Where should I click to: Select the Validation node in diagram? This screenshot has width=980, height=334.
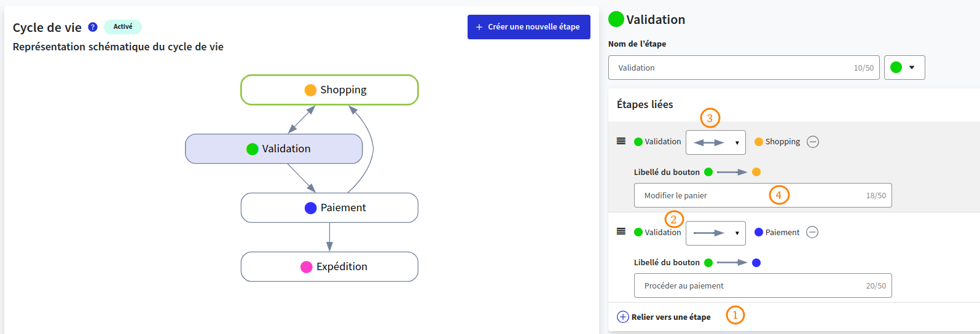tap(274, 149)
